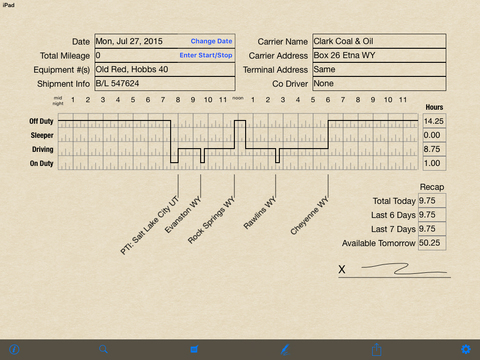Tap the compose/edit log icon
The image size is (480, 360).
pos(194,349)
